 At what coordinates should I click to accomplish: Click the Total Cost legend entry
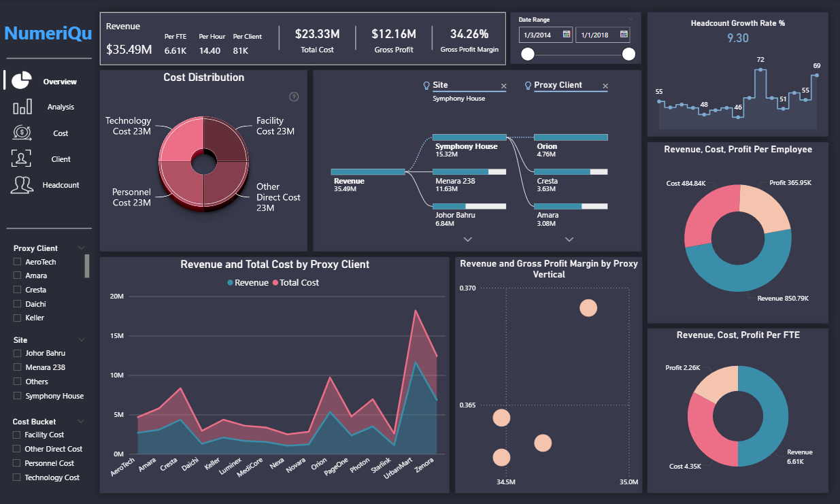point(295,282)
